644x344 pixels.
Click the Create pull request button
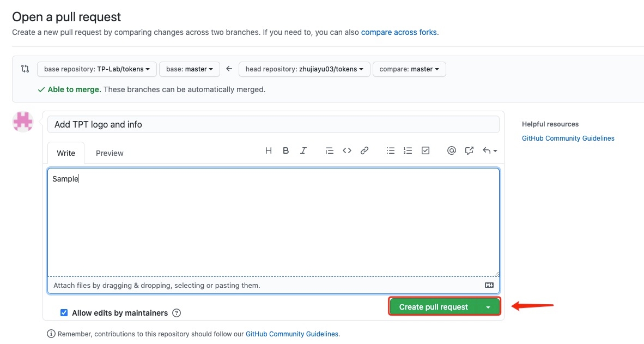point(433,307)
